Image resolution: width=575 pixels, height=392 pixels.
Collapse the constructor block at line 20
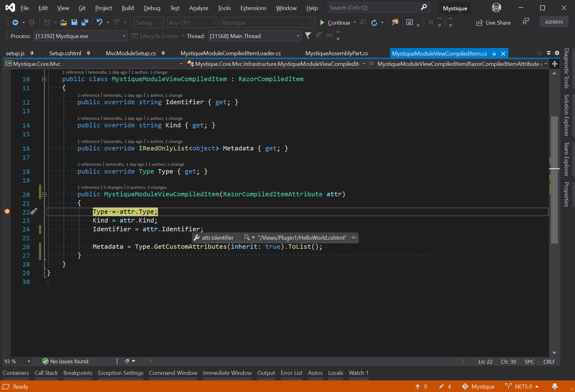(x=44, y=194)
